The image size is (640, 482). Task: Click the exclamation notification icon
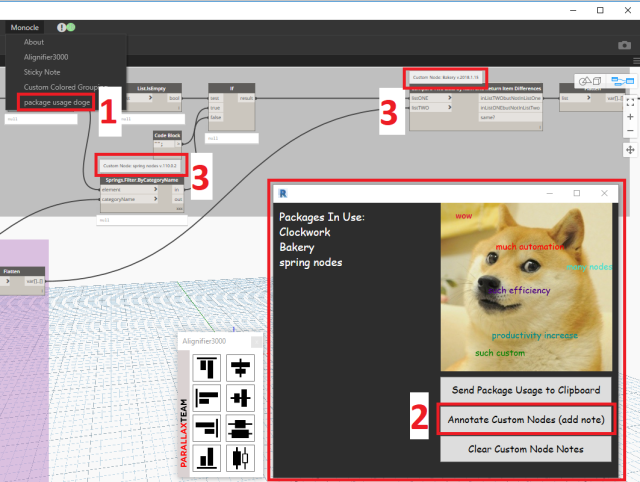pos(61,27)
